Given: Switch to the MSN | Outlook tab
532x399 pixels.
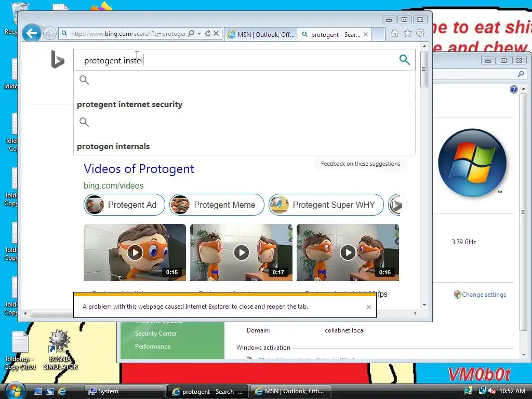Looking at the screenshot, I should 261,34.
